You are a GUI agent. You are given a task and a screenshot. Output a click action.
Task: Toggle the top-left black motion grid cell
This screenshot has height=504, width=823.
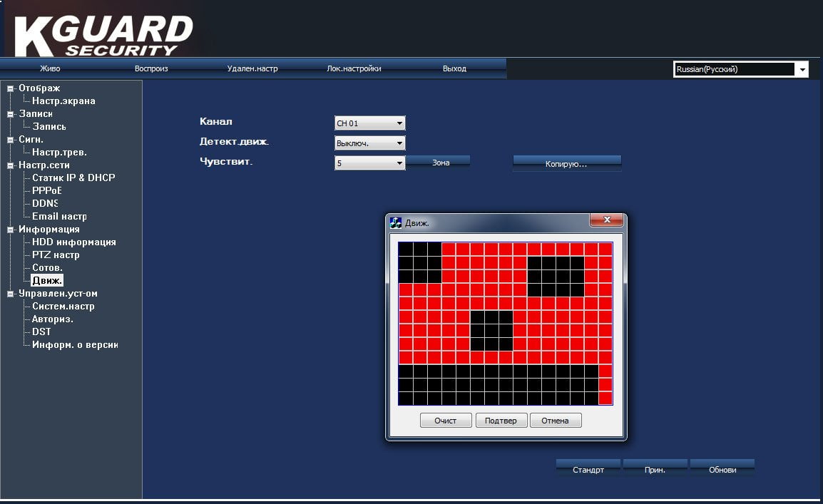click(406, 249)
